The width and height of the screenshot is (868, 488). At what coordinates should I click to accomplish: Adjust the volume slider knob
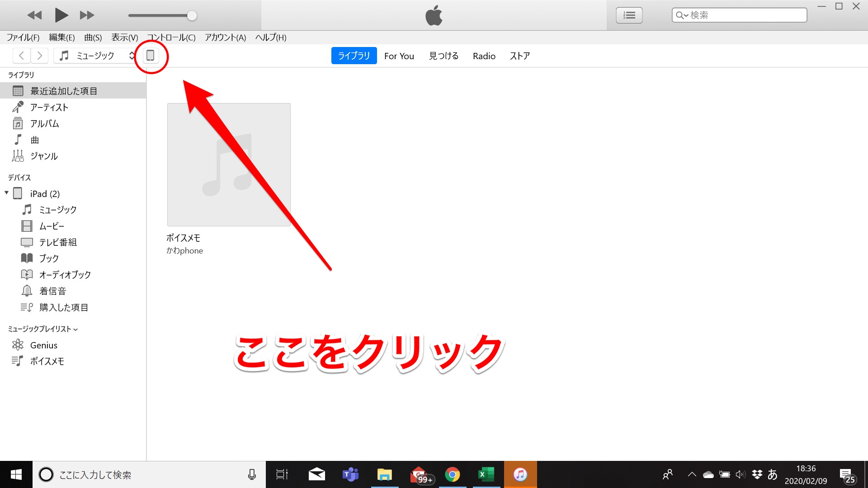(192, 16)
